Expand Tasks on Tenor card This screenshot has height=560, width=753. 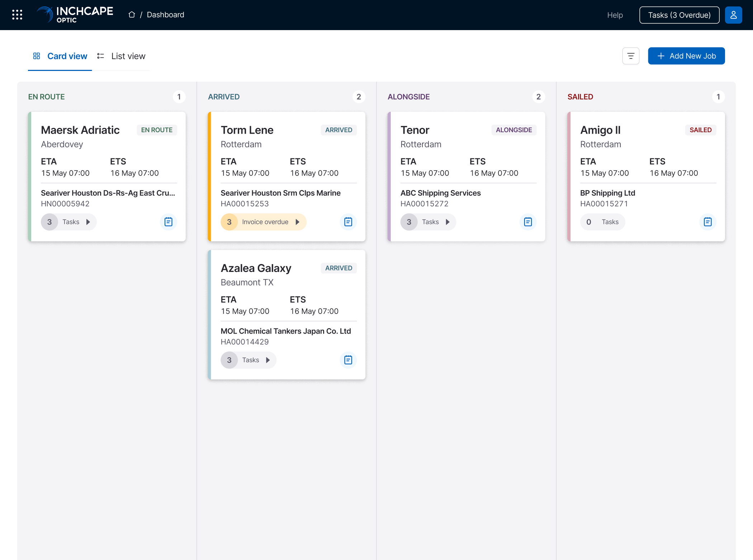coord(428,222)
